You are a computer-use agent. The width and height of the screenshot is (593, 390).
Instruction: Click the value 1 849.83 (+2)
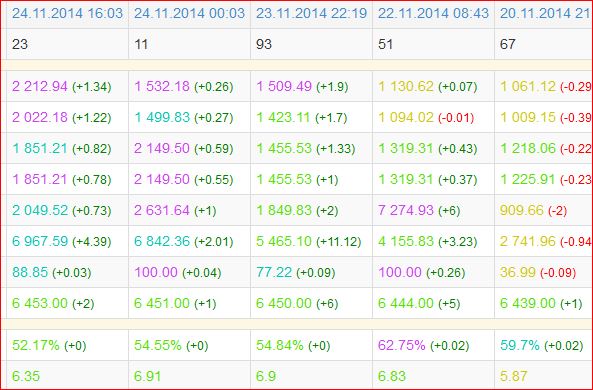[297, 210]
